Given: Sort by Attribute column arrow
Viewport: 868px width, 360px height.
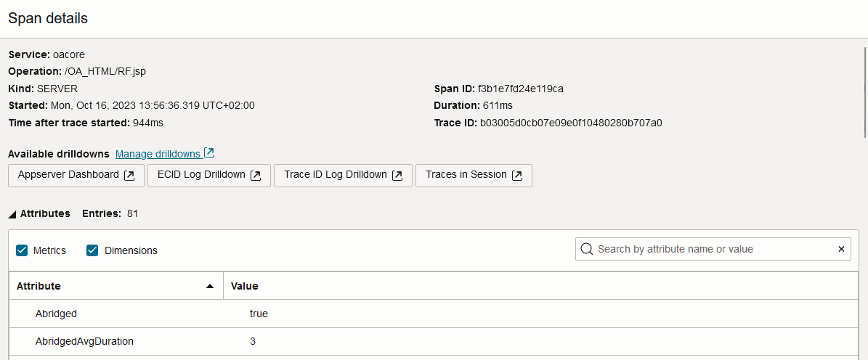Looking at the screenshot, I should (210, 286).
